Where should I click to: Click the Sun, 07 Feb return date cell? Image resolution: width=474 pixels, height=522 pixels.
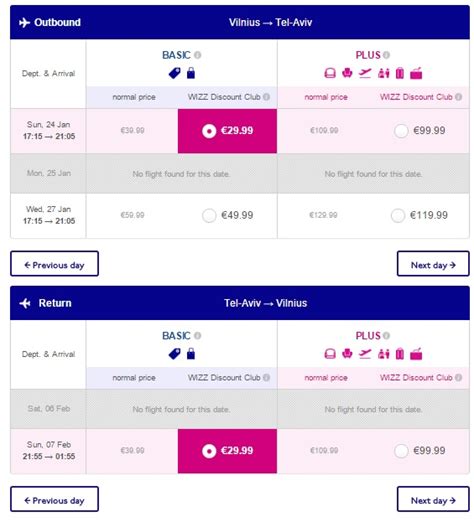[x=48, y=451]
